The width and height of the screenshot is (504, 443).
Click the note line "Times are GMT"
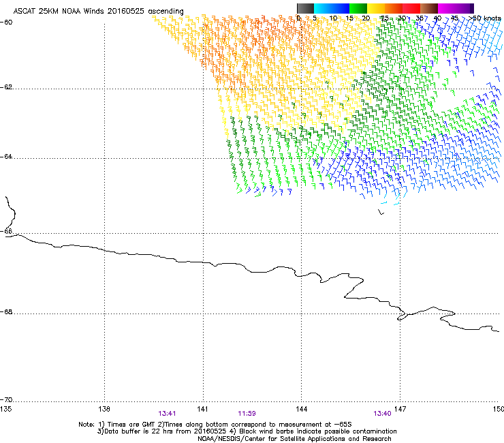(x=131, y=425)
